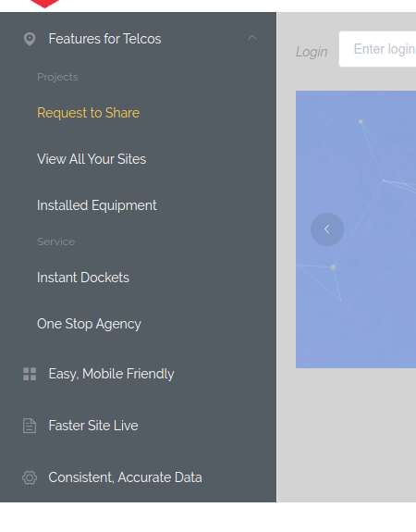This screenshot has height=532, width=416.
Task: Select Instant Dockets under Service
Action: coord(83,278)
